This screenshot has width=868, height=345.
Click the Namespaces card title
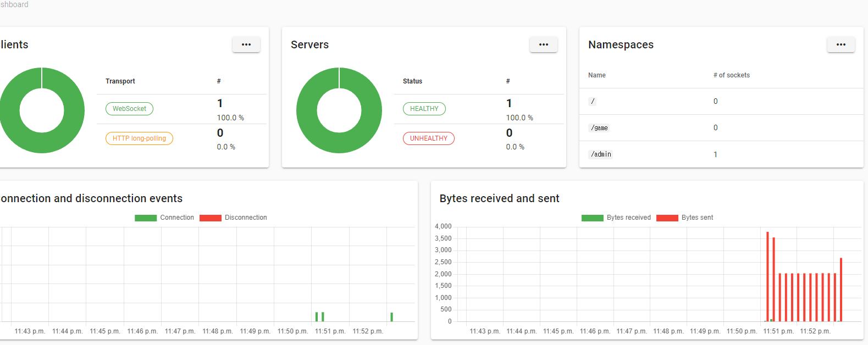pyautogui.click(x=621, y=44)
